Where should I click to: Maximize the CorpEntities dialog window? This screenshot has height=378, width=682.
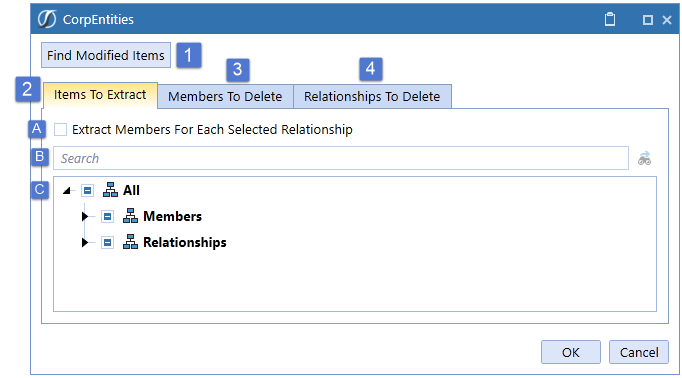tap(648, 20)
